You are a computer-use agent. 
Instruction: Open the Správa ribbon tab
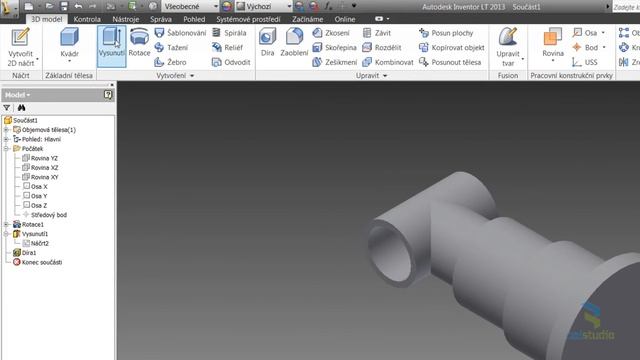coord(161,19)
